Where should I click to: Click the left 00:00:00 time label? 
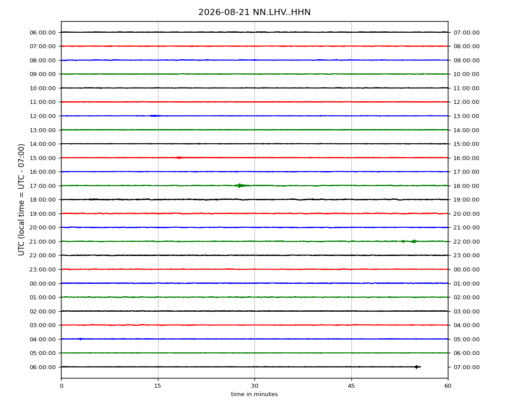[42, 283]
